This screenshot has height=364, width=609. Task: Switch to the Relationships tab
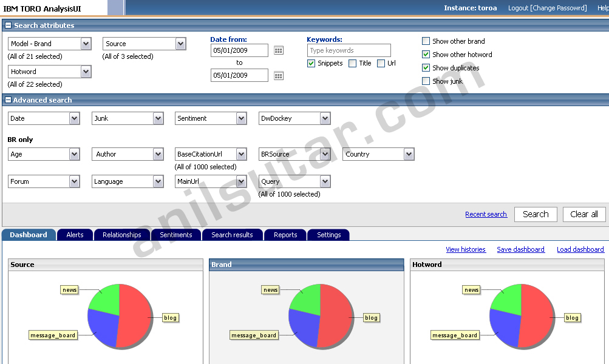(x=122, y=235)
